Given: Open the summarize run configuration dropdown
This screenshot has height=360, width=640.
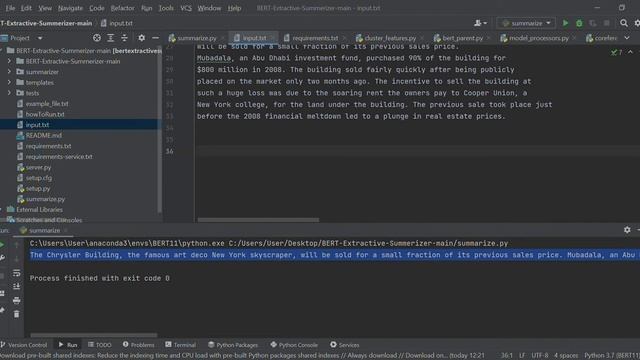Looking at the screenshot, I should coord(527,23).
